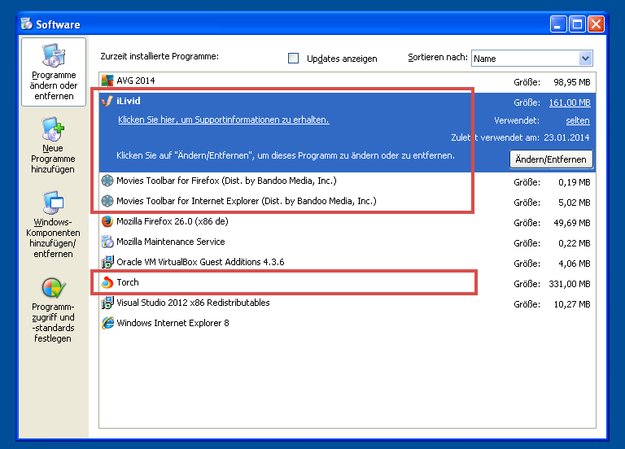Click the Torch browser icon

[x=107, y=282]
